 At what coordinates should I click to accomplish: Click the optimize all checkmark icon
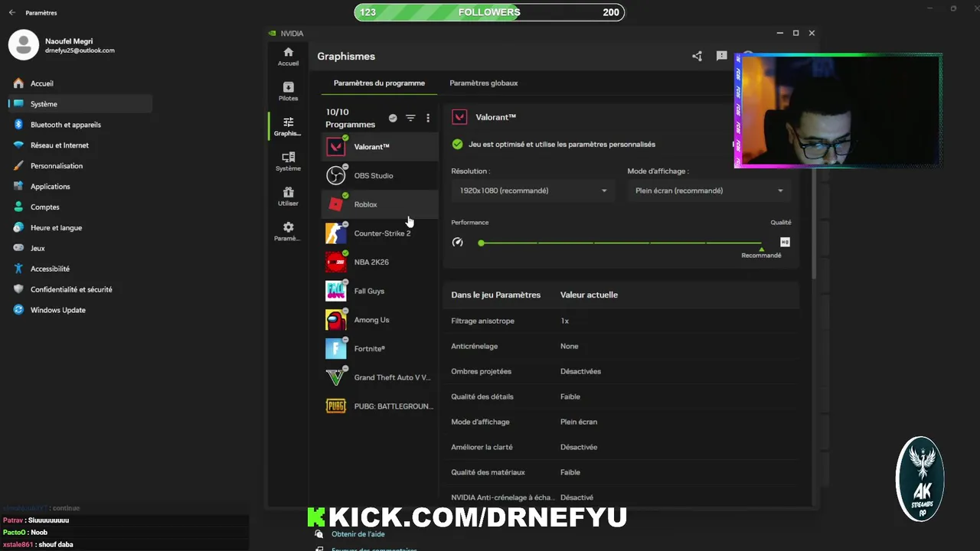pyautogui.click(x=393, y=118)
